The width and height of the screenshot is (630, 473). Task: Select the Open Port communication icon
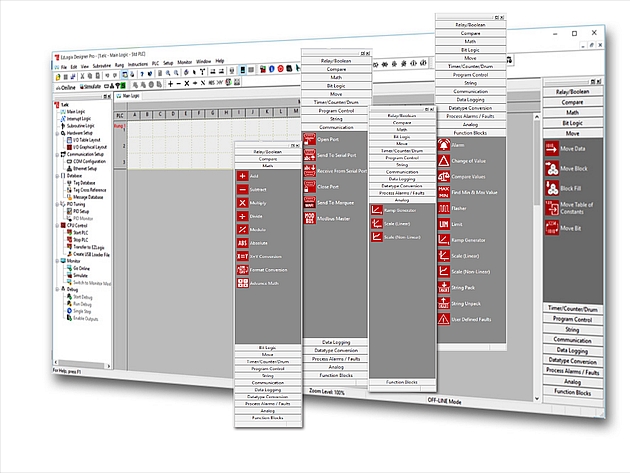point(308,141)
